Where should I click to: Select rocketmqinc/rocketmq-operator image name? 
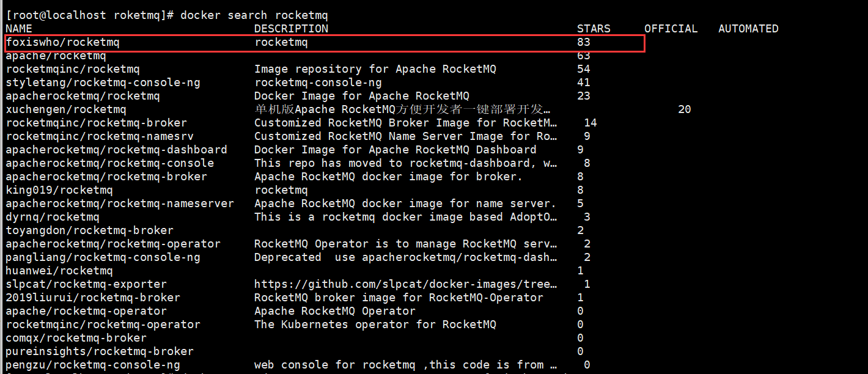point(103,324)
